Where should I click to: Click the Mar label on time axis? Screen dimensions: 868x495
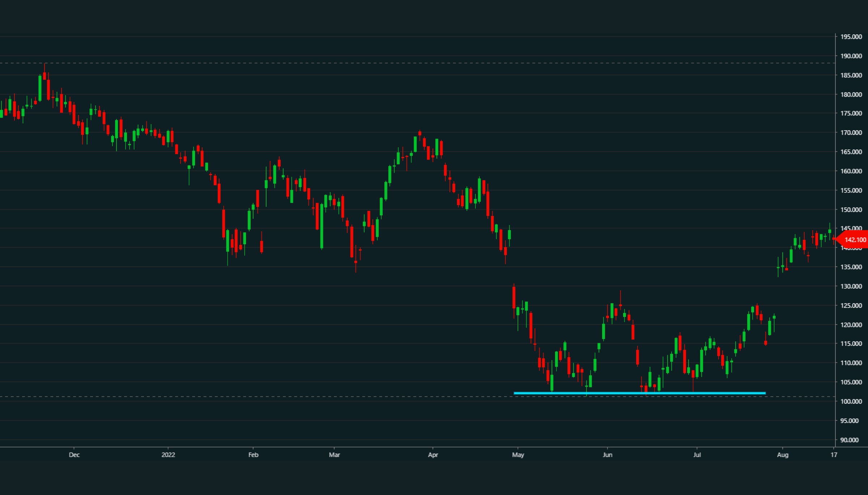click(334, 455)
